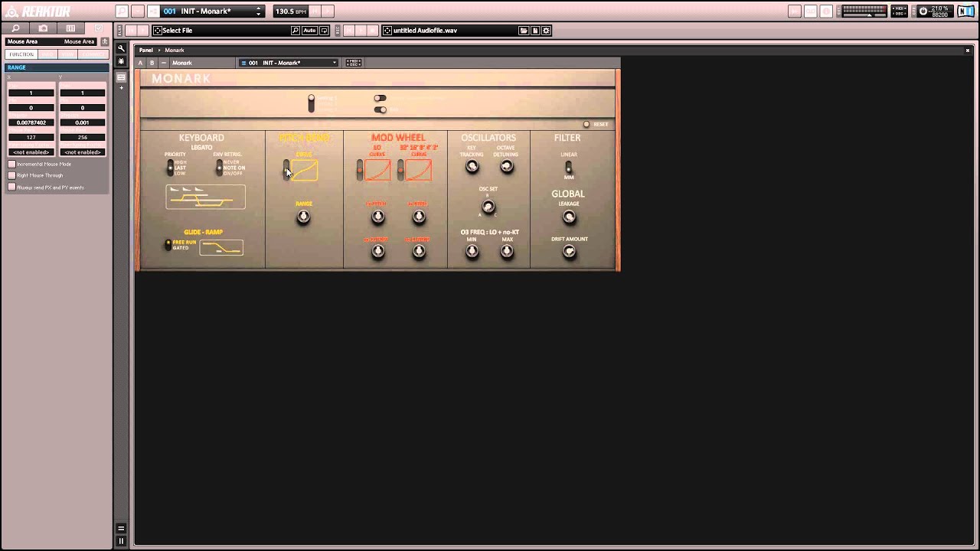Click the Y Mouse Reso field showing 256
Viewport: 980px width, 551px height.
83,137
